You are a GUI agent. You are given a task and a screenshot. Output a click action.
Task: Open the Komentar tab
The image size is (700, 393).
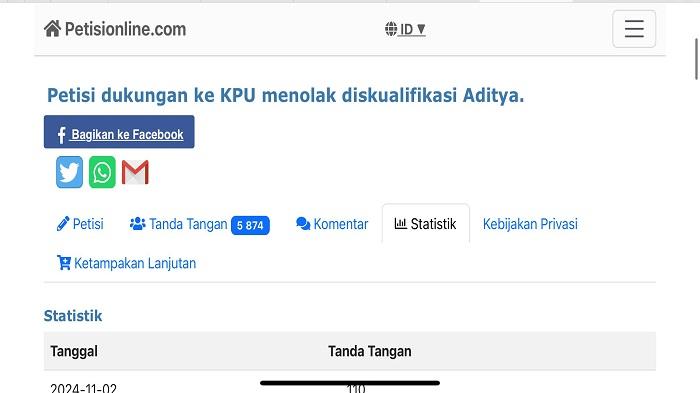pyautogui.click(x=332, y=224)
